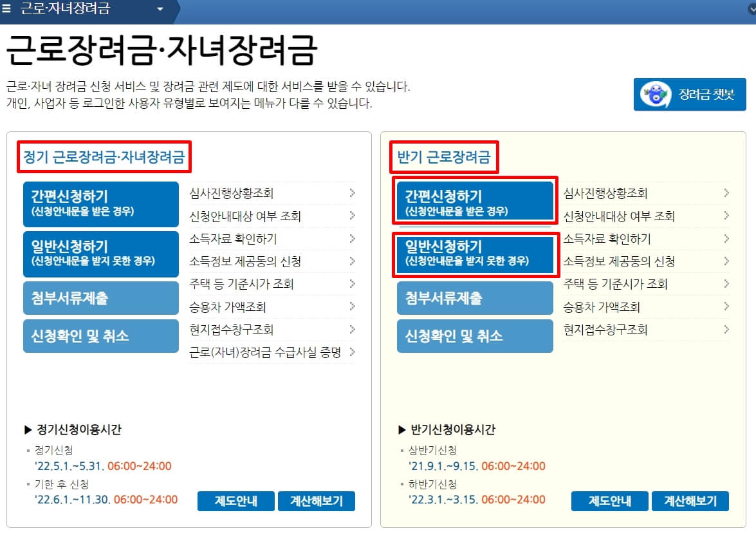This screenshot has width=756, height=535.
Task: Select 간편신청하기 for 정기 근로장려금
Action: (x=101, y=203)
